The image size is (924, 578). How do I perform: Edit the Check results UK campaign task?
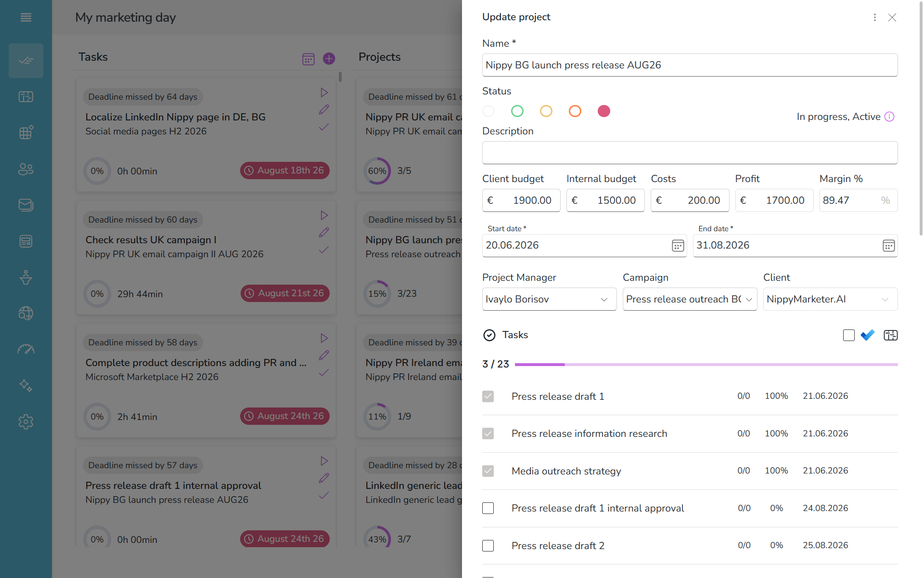pyautogui.click(x=324, y=233)
